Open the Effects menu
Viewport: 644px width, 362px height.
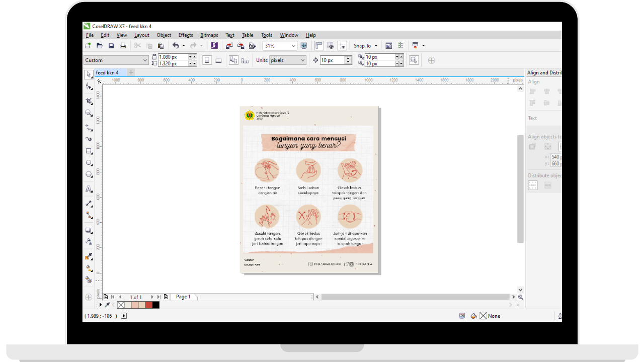click(x=186, y=35)
